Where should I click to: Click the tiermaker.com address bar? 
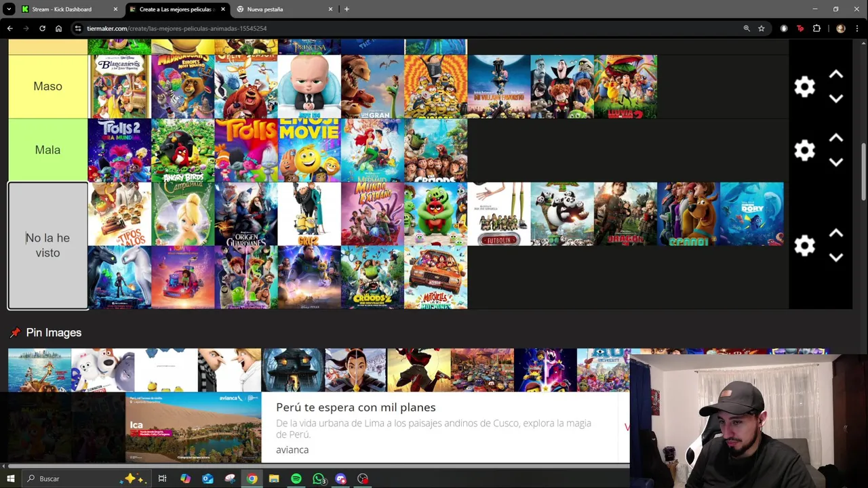(x=407, y=28)
